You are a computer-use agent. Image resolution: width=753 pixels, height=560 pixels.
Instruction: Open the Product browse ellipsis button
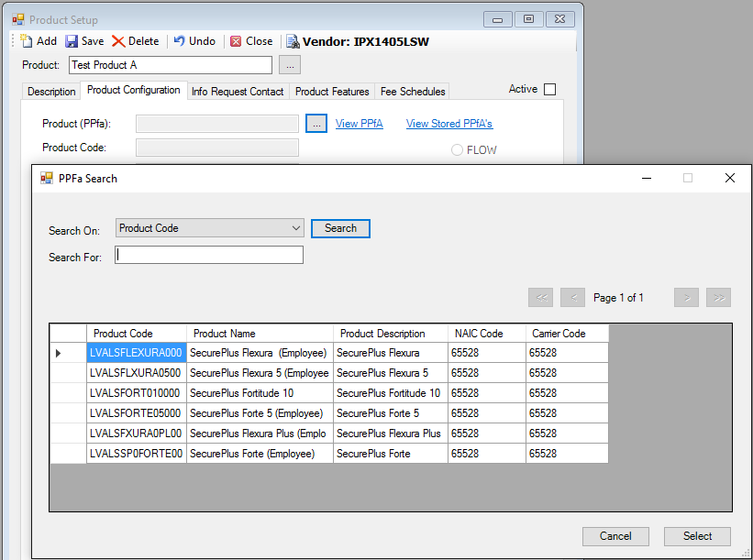pyautogui.click(x=289, y=65)
